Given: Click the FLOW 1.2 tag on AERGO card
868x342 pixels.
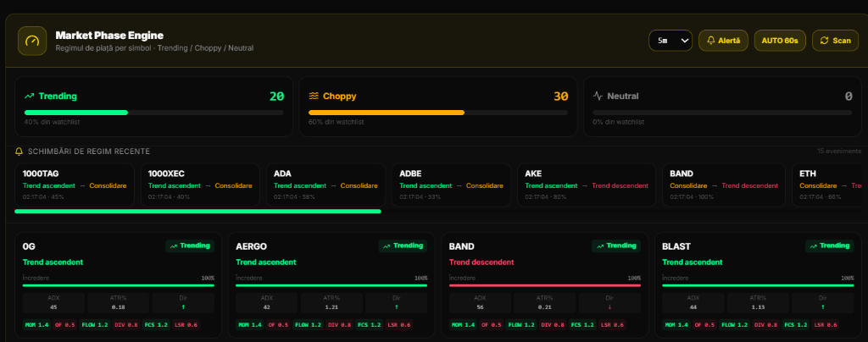Looking at the screenshot, I should tap(308, 325).
